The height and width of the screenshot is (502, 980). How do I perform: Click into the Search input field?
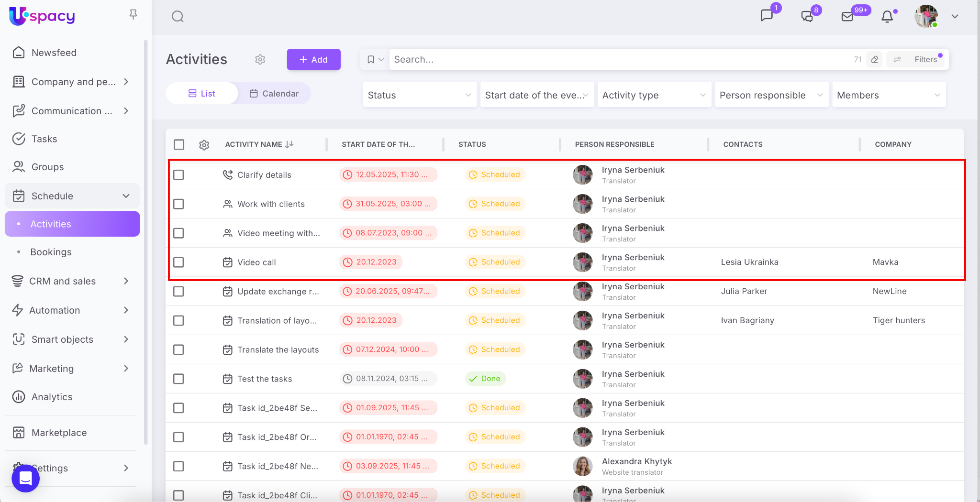pos(617,59)
